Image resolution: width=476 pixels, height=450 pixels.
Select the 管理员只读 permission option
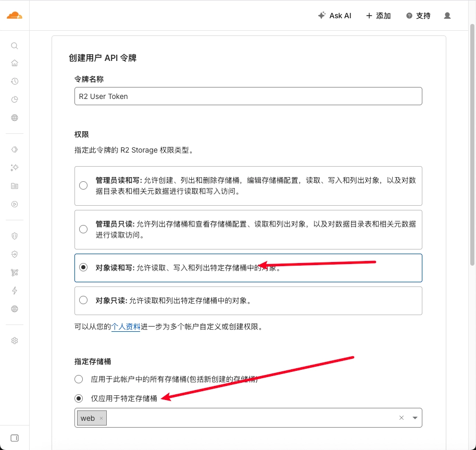pyautogui.click(x=83, y=229)
